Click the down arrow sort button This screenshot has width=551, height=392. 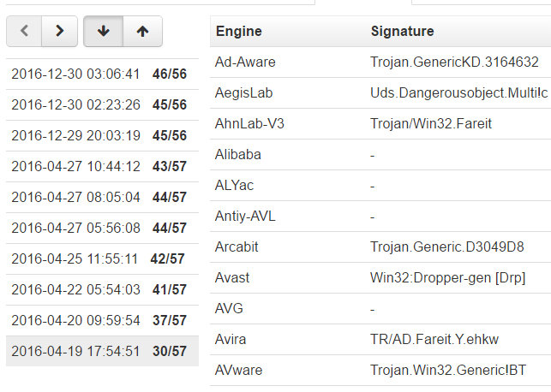[x=104, y=31]
